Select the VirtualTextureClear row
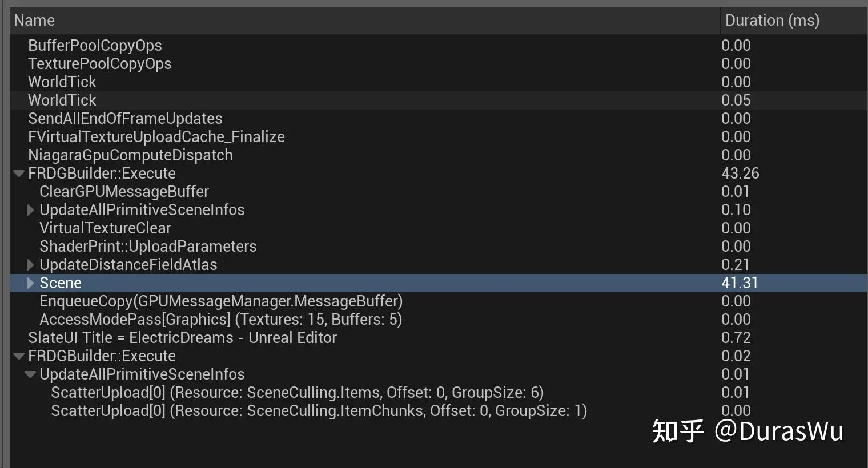 (x=105, y=228)
